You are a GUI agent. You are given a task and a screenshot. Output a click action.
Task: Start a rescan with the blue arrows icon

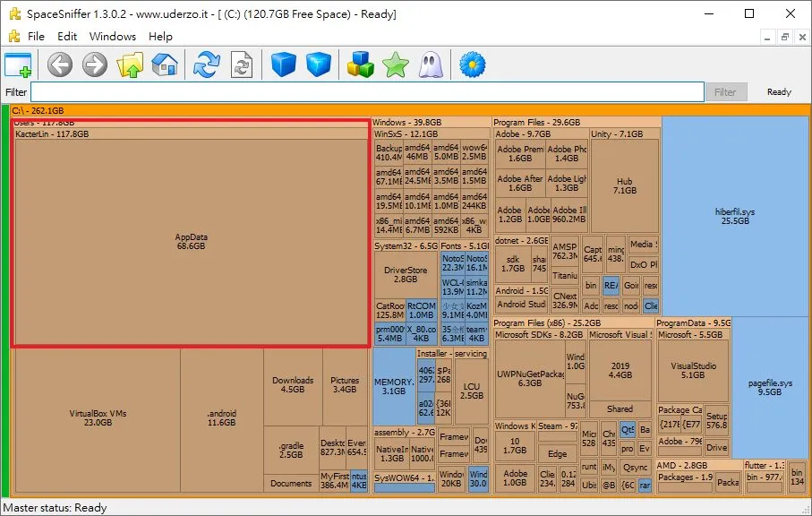coord(207,65)
